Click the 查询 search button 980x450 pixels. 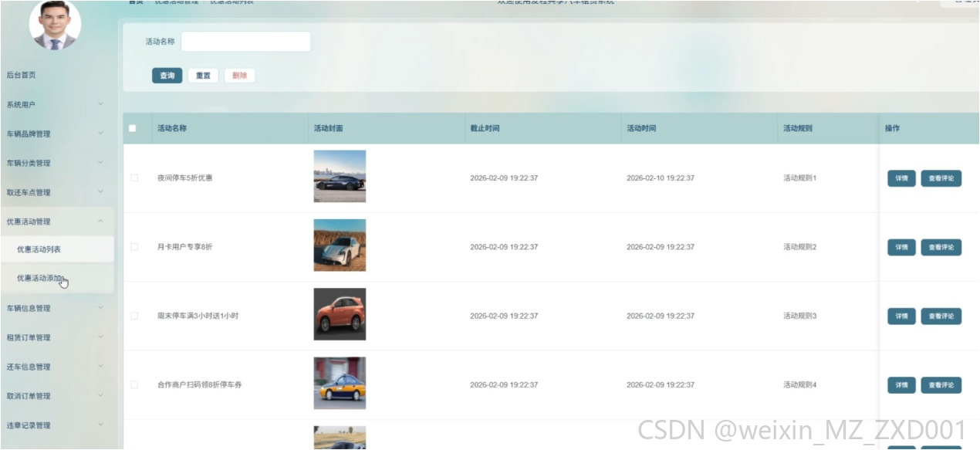(x=167, y=76)
